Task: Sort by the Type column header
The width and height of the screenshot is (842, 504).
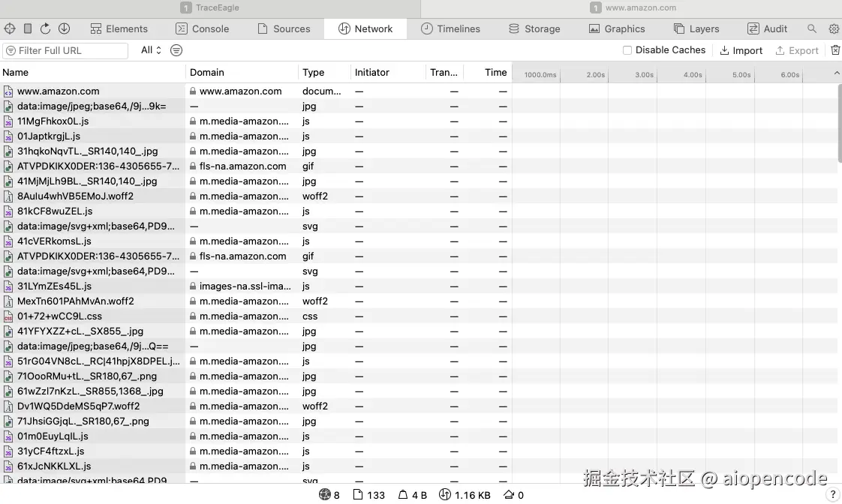Action: click(x=324, y=73)
